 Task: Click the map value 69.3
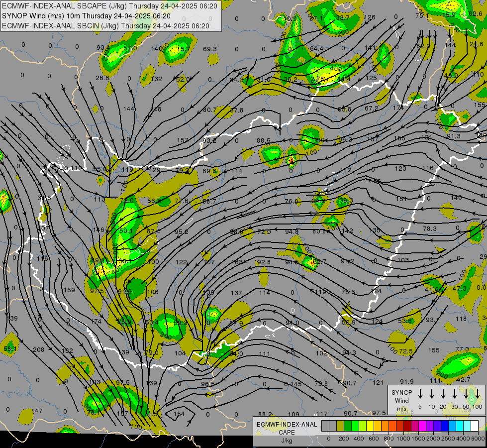pos(210,49)
